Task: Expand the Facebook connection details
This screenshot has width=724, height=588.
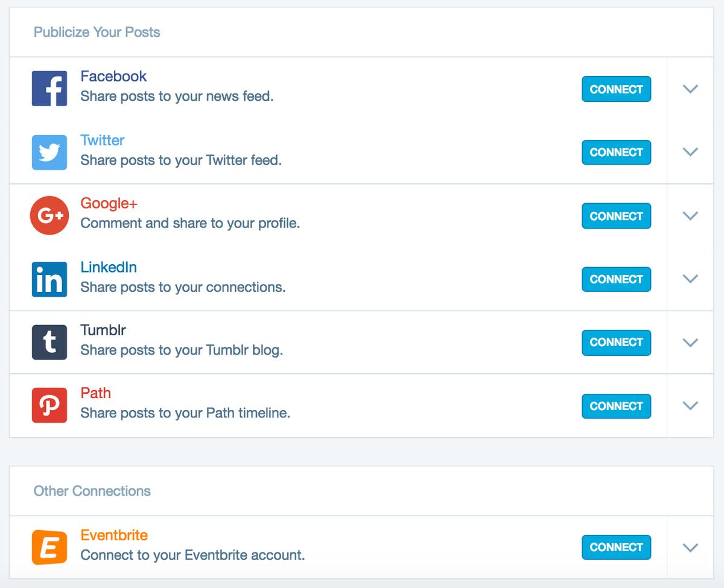Action: [x=690, y=89]
